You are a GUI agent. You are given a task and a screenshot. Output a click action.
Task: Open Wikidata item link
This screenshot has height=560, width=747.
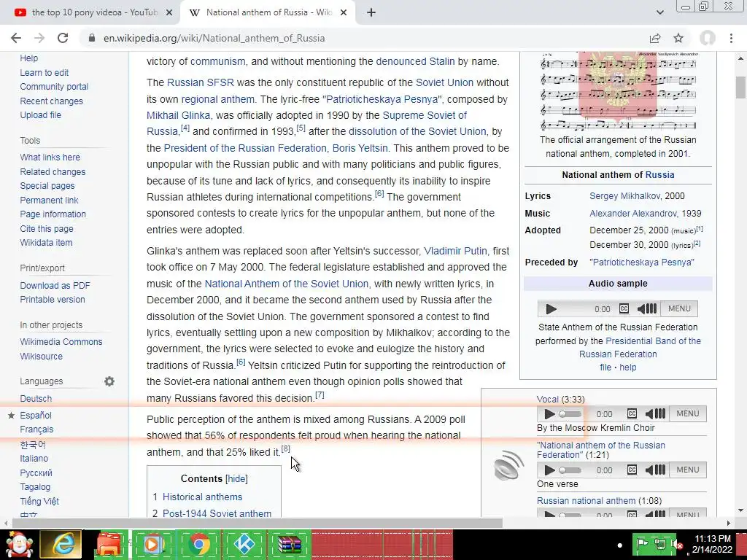(x=46, y=242)
